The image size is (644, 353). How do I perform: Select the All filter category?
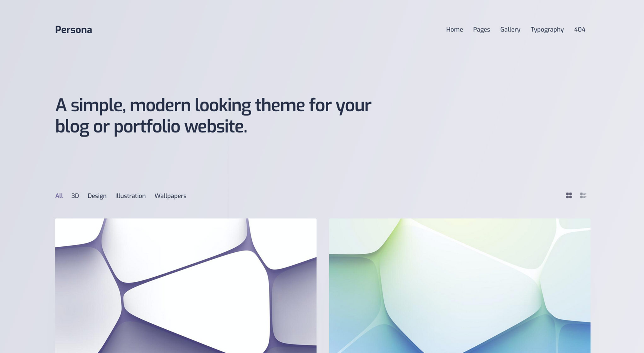(59, 195)
